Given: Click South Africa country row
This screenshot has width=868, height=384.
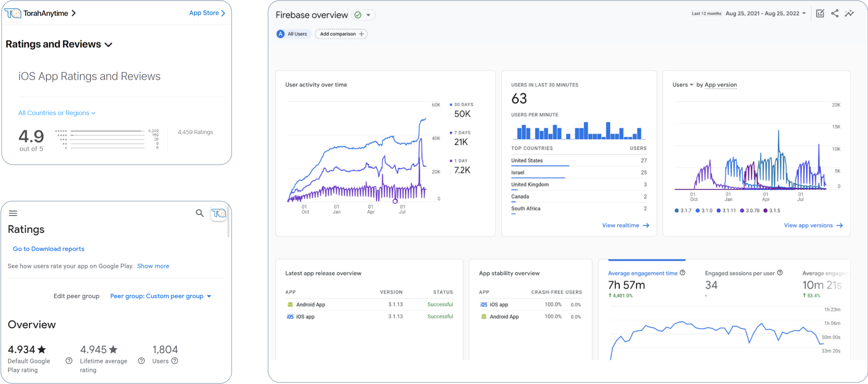Looking at the screenshot, I should pos(579,209).
